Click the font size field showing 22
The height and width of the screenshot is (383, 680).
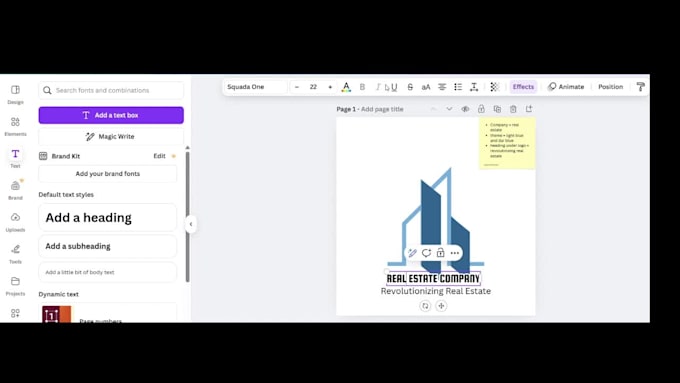(x=313, y=87)
